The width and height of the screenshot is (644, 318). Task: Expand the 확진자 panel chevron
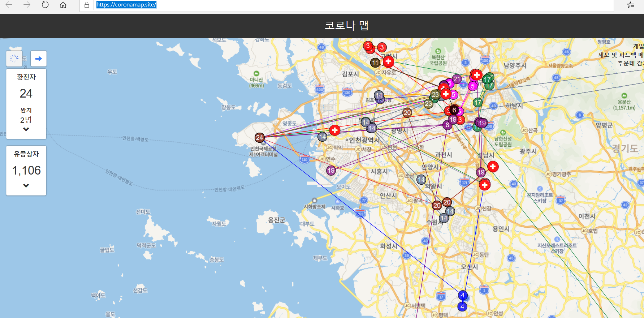26,129
